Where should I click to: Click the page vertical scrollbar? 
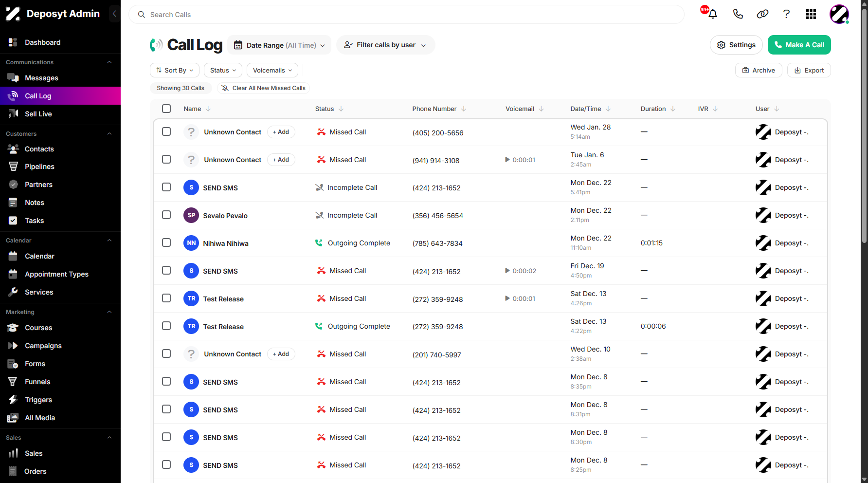(x=864, y=127)
